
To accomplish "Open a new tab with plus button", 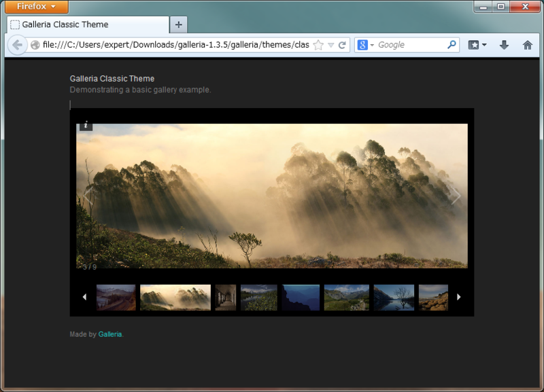I will (x=178, y=24).
